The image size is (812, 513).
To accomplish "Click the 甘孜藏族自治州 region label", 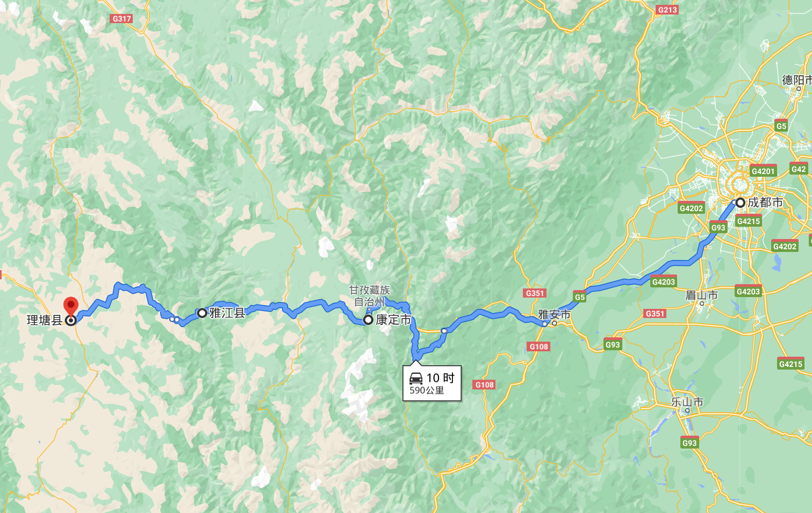I will (370, 296).
